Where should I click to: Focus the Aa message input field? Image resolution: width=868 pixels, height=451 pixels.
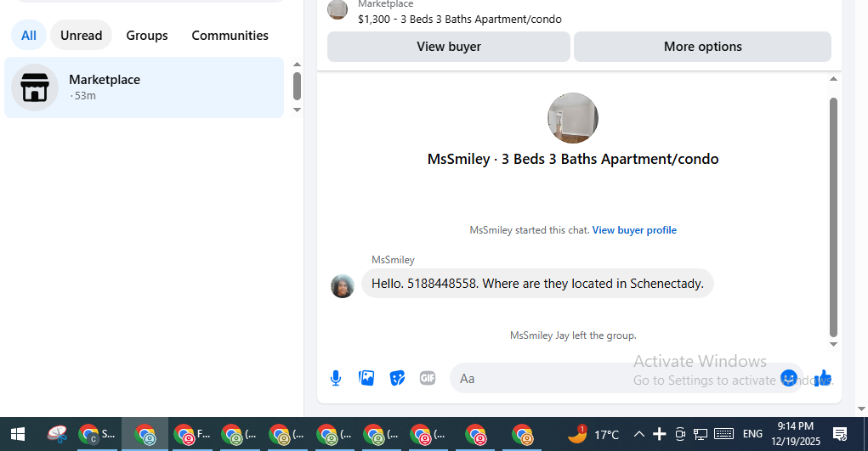click(x=615, y=379)
